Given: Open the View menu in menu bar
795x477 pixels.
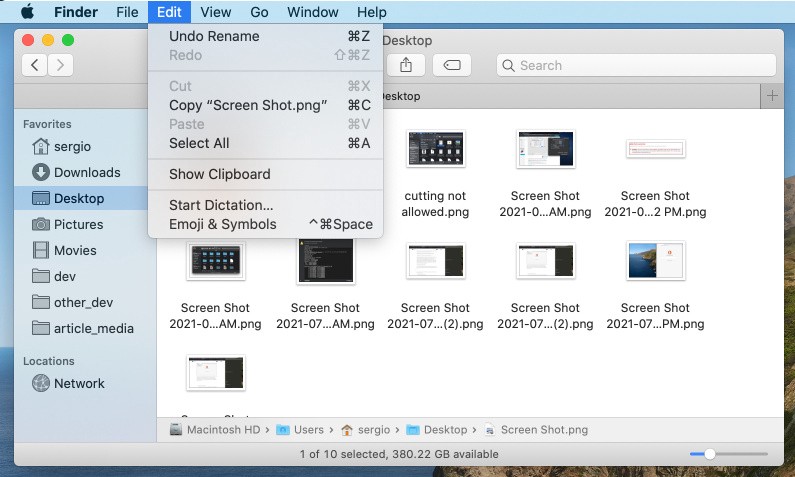Looking at the screenshot, I should (x=215, y=12).
